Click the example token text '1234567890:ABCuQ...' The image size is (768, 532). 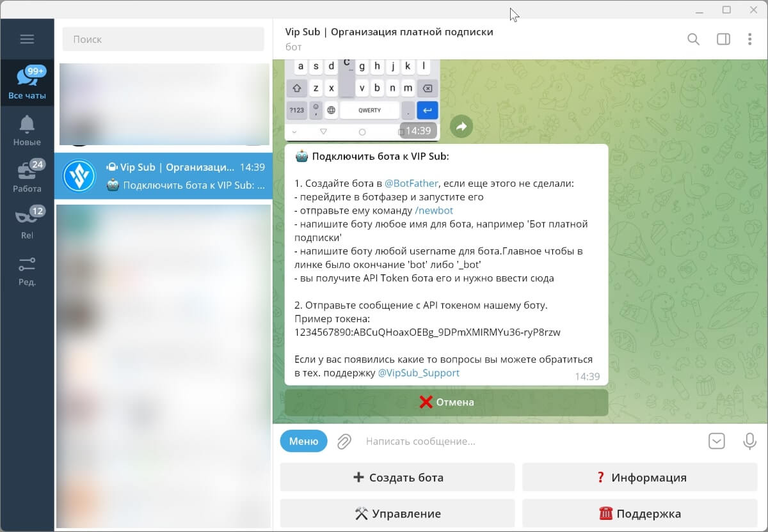(x=428, y=332)
